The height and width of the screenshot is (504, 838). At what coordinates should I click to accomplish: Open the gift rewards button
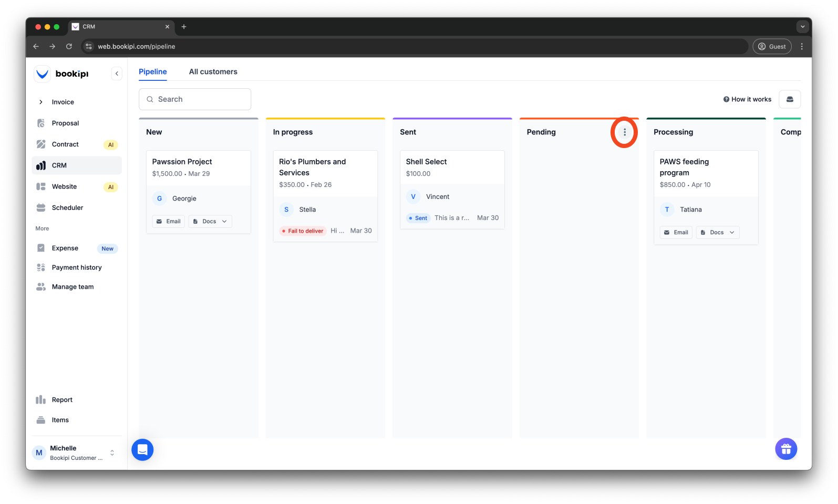(x=786, y=449)
